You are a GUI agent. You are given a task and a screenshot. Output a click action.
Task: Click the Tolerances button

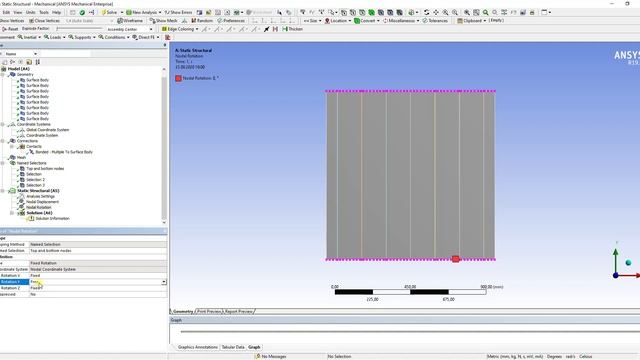(x=435, y=20)
